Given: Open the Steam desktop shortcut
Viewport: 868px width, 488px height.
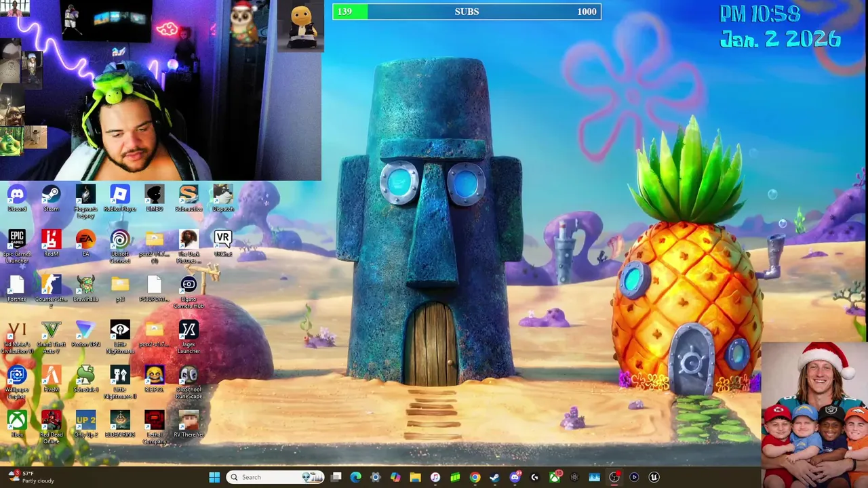Looking at the screenshot, I should [51, 199].
